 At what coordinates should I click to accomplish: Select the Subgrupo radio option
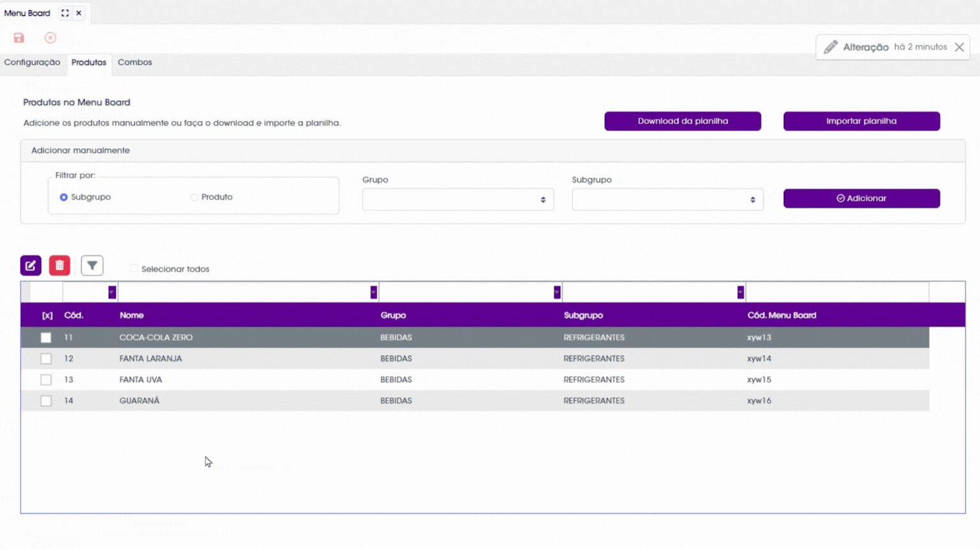click(64, 197)
